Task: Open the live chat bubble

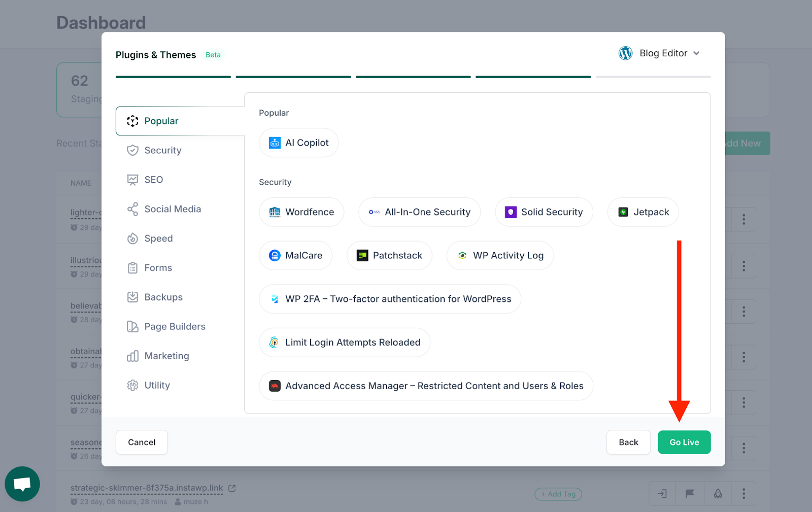Action: click(x=22, y=484)
